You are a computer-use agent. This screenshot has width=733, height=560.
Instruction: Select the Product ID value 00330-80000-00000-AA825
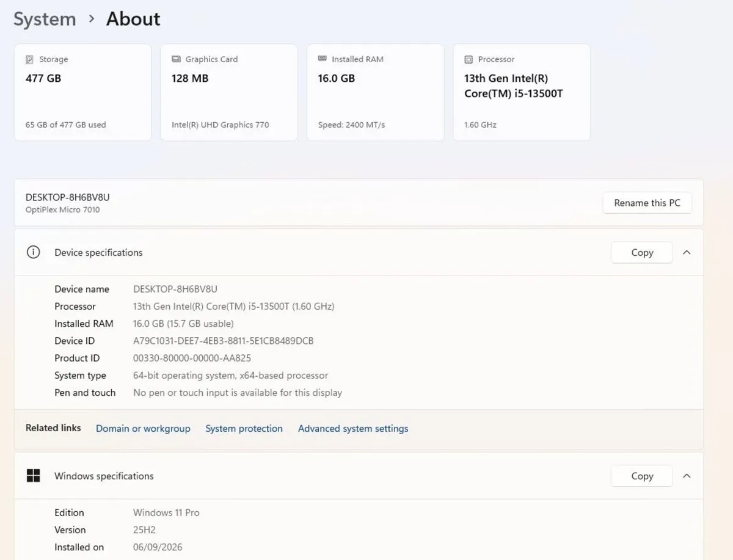[x=192, y=358]
